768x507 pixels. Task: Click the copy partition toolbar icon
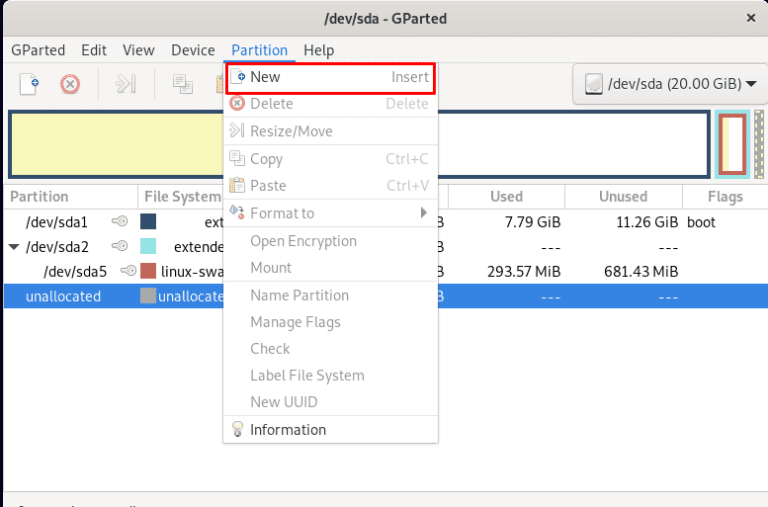[182, 84]
